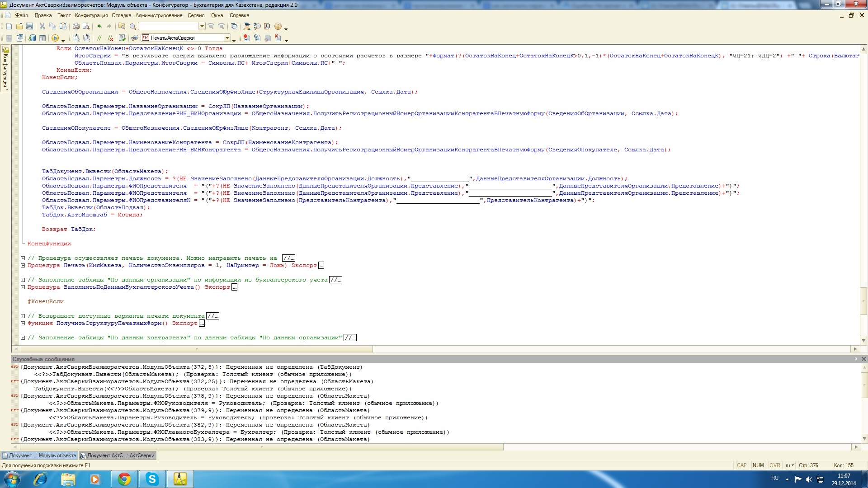Viewport: 868px width, 488px height.
Task: Click the Redo arrow icon
Action: pos(109,26)
